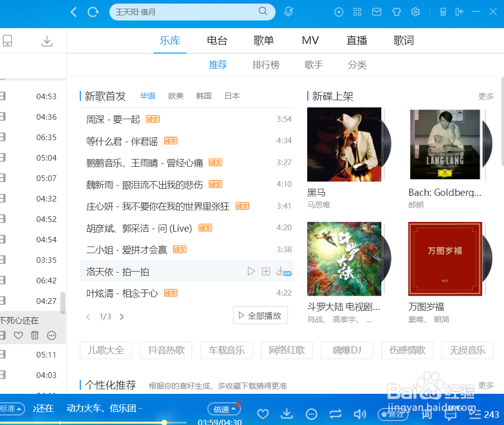Go to next page of the new songs list
The image size is (504, 425).
(122, 317)
